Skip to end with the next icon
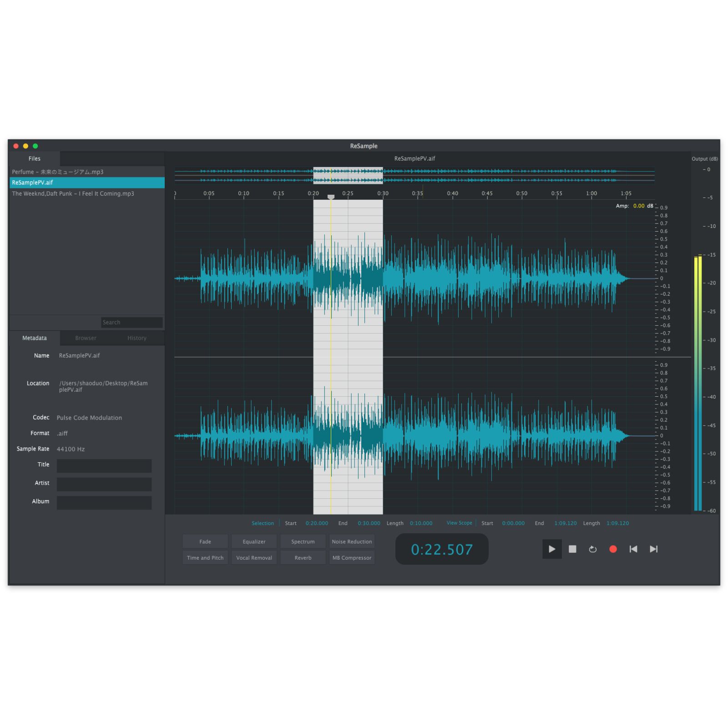728x728 pixels. [653, 549]
